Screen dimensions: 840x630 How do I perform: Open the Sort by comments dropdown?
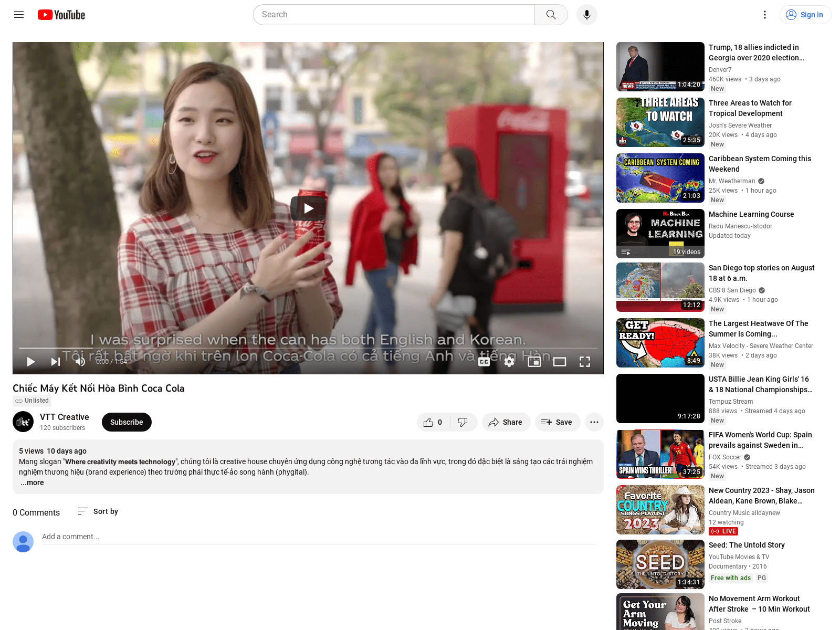click(98, 511)
